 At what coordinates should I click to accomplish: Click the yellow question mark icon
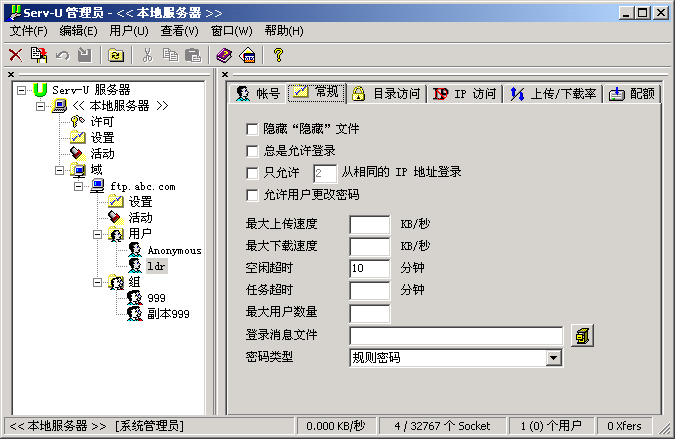[x=279, y=55]
